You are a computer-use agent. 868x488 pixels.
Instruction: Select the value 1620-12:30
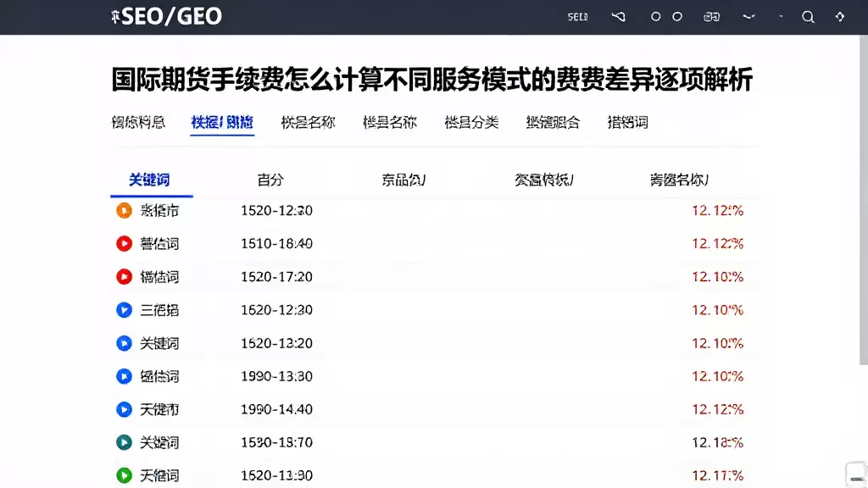tap(277, 310)
